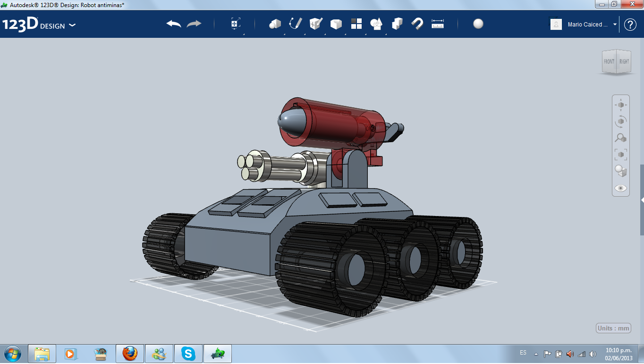
Task: Open Skype from the taskbar
Action: tap(188, 354)
